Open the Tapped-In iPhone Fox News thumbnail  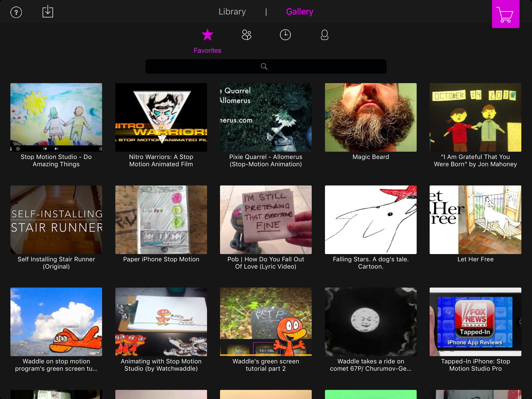475,322
